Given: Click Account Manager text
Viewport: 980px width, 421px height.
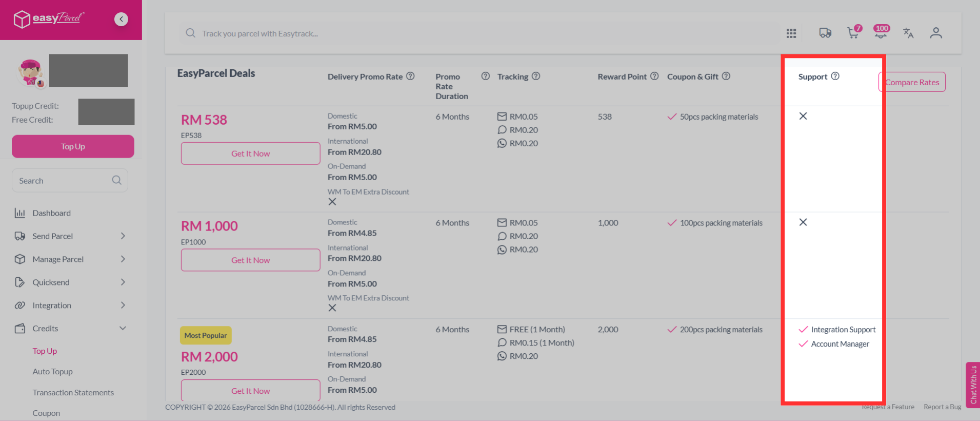Looking at the screenshot, I should (840, 344).
